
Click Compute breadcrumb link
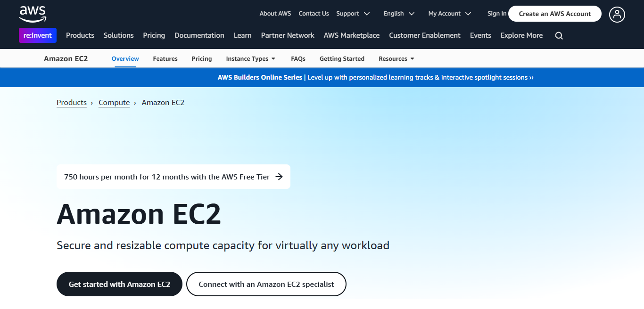click(114, 103)
